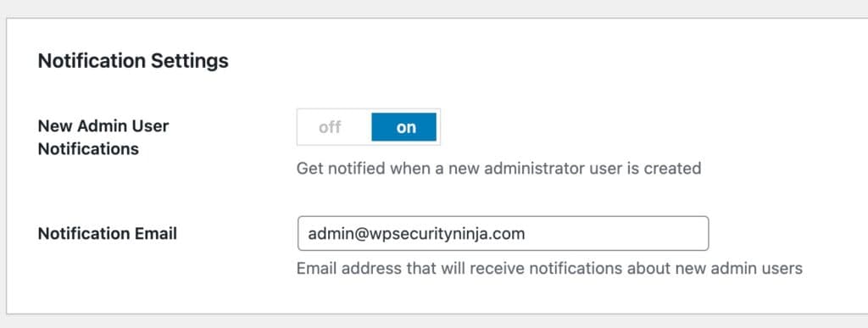Focus the Notification Email input field
Screen dimensions: 868x328
pos(503,233)
